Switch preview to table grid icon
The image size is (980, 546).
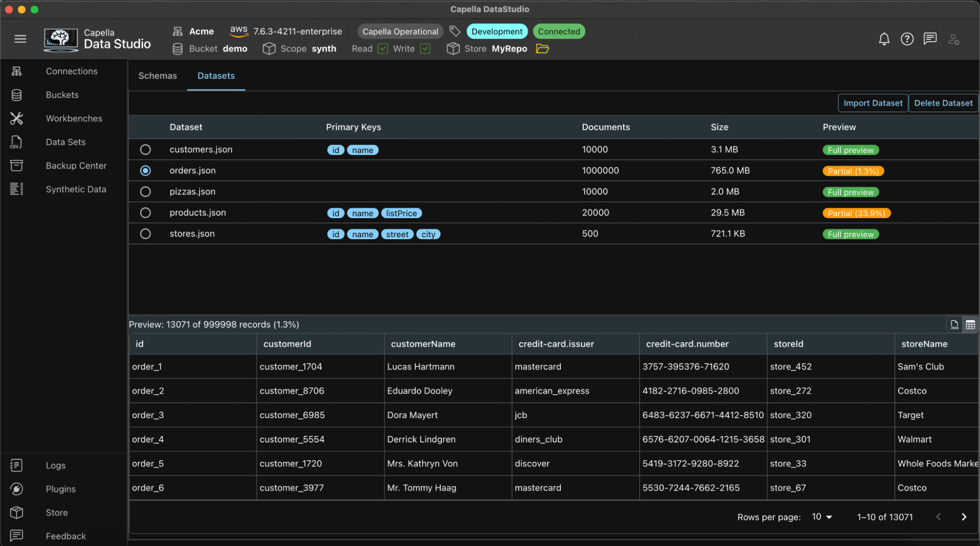pyautogui.click(x=970, y=324)
